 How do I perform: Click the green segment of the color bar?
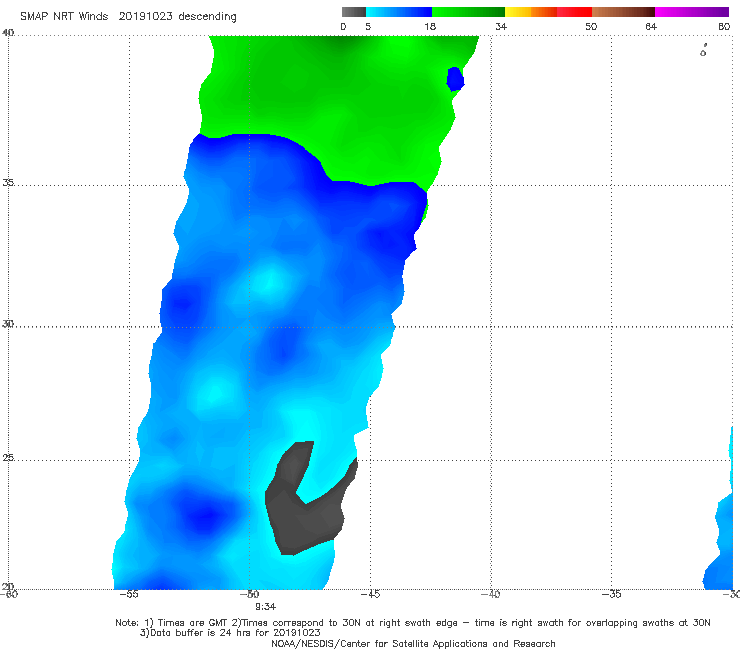point(469,12)
